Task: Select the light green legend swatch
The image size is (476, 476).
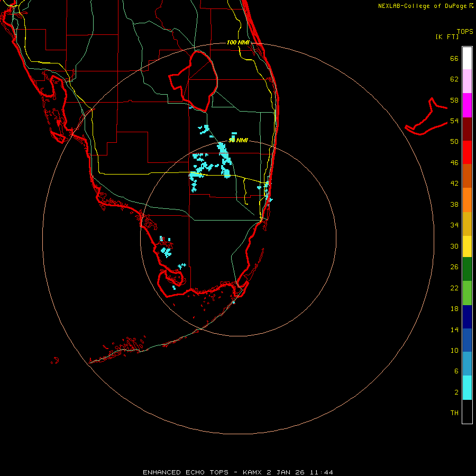Action: 467,293
